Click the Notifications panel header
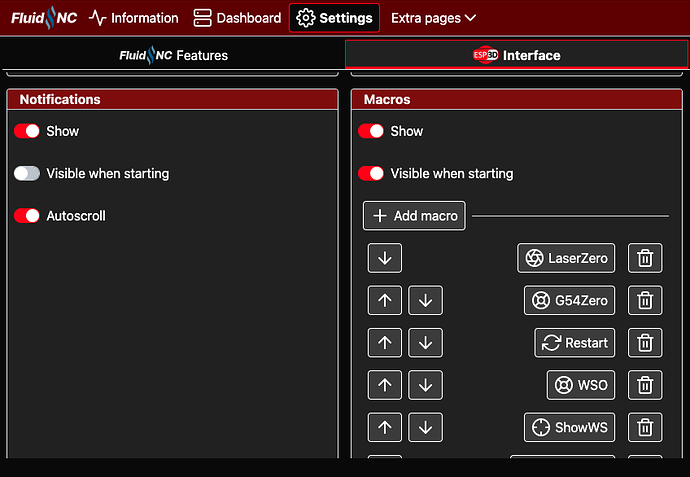 [172, 99]
